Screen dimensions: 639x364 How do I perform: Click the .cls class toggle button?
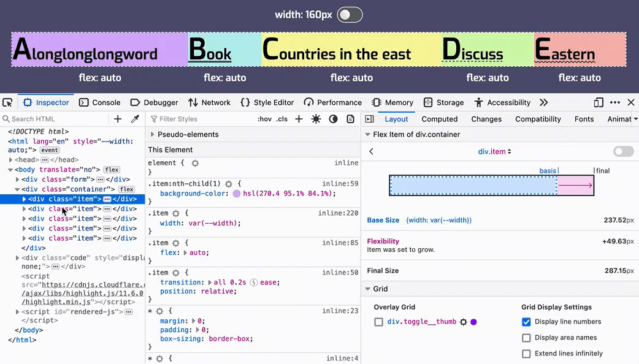point(281,119)
